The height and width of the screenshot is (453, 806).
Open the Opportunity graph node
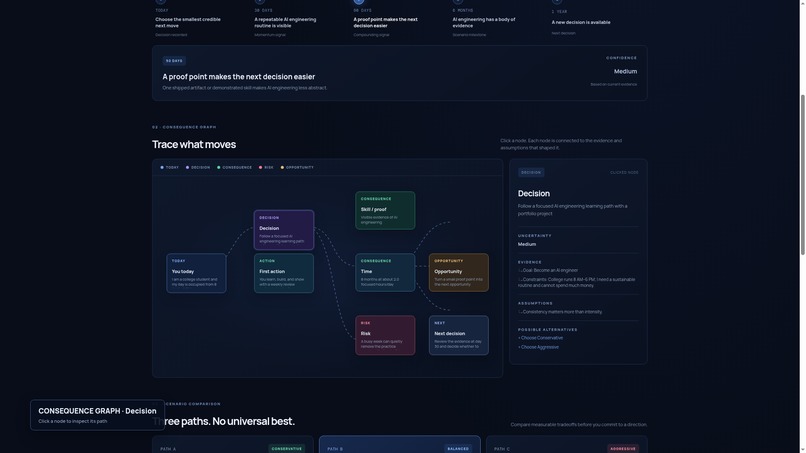[459, 273]
